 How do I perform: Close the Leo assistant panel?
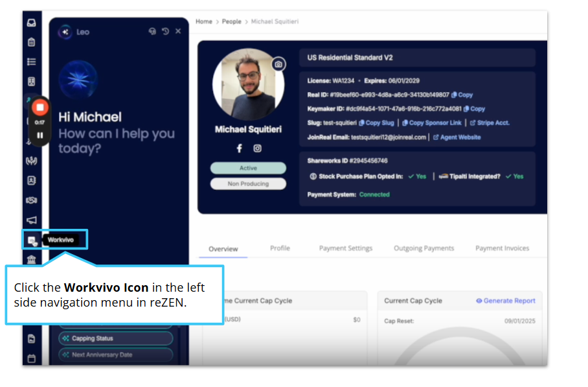point(178,31)
